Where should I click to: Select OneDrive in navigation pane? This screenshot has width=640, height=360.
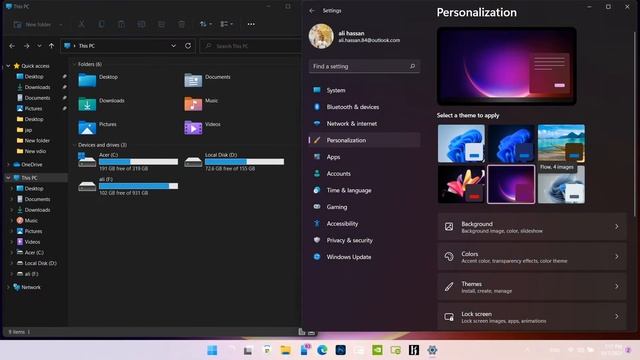[31, 164]
